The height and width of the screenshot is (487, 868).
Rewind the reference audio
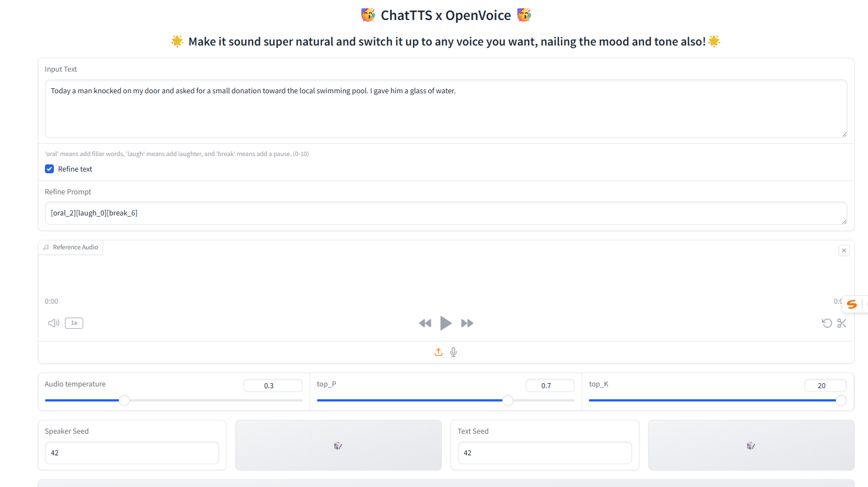(x=425, y=323)
